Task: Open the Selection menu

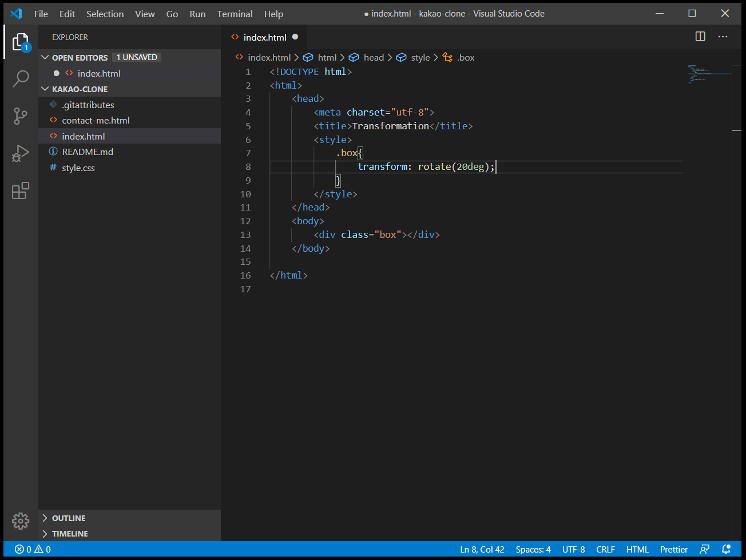Action: click(x=105, y=14)
